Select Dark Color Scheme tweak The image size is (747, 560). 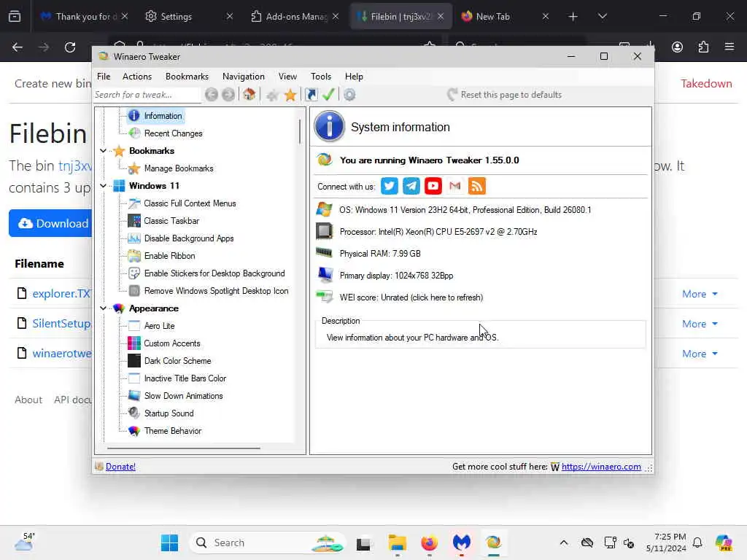coord(177,361)
